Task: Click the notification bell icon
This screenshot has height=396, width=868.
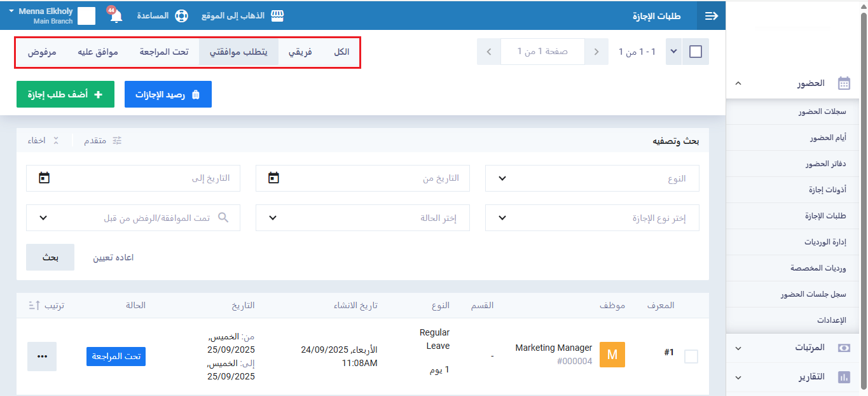Action: tap(116, 16)
